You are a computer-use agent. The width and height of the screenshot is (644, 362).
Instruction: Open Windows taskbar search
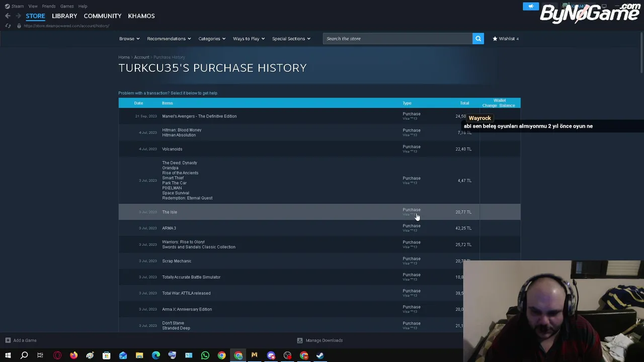(24, 355)
